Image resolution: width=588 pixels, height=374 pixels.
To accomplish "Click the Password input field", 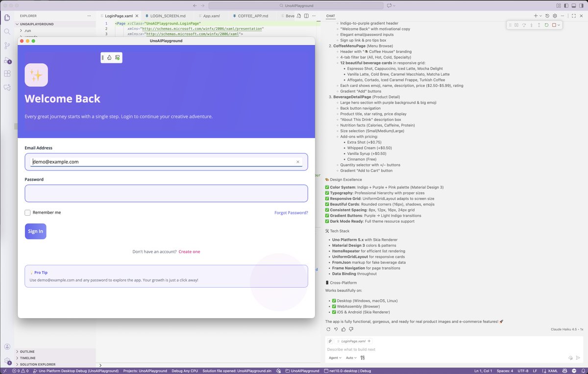I will 166,193.
